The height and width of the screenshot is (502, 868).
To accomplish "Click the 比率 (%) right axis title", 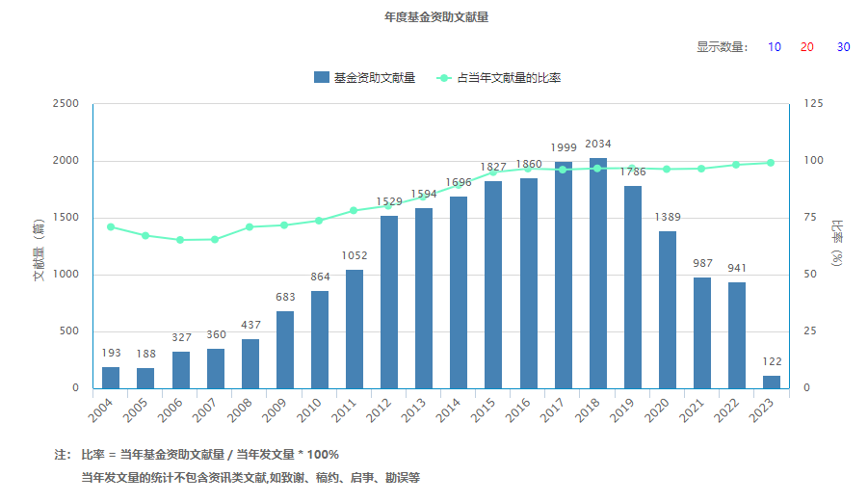I will (x=836, y=243).
